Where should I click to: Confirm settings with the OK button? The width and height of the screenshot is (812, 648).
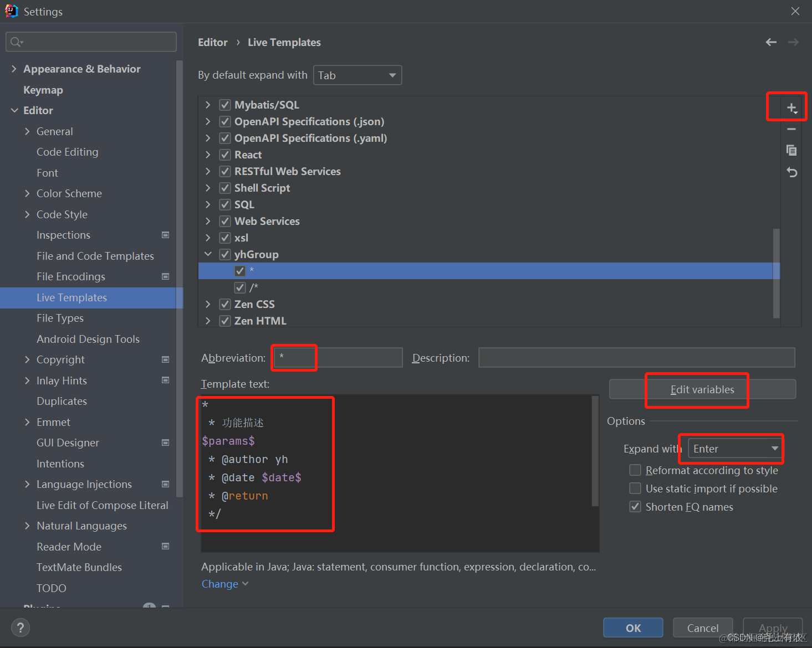633,628
